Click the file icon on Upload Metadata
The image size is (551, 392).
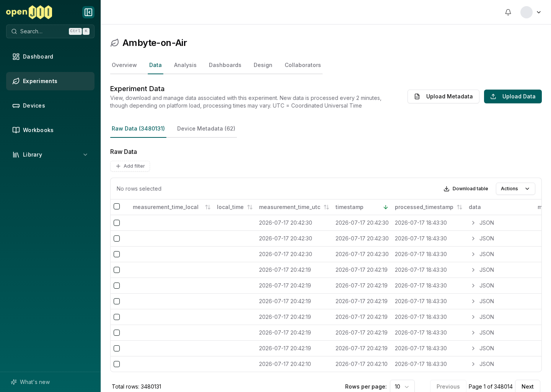pos(417,96)
